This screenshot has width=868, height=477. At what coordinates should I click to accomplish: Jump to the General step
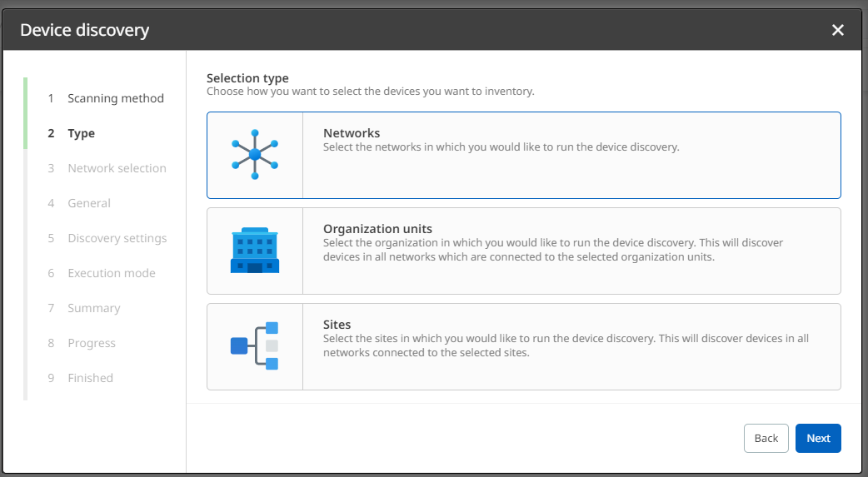(89, 203)
